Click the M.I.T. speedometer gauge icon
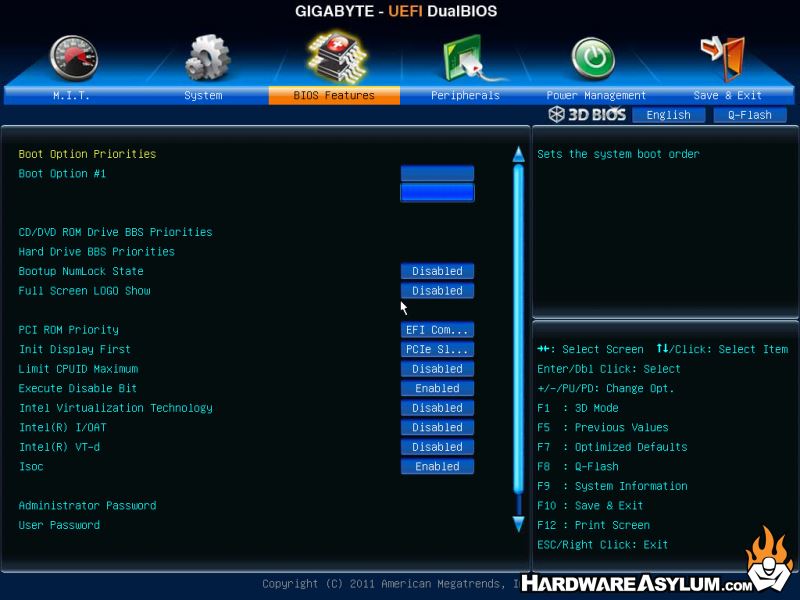Screen dimensions: 800x600 tap(73, 58)
